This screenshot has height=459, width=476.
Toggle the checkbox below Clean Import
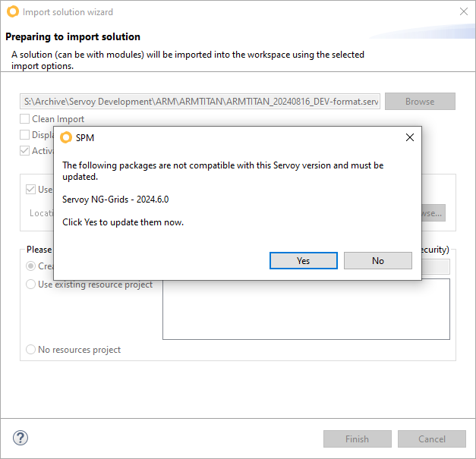click(x=25, y=135)
